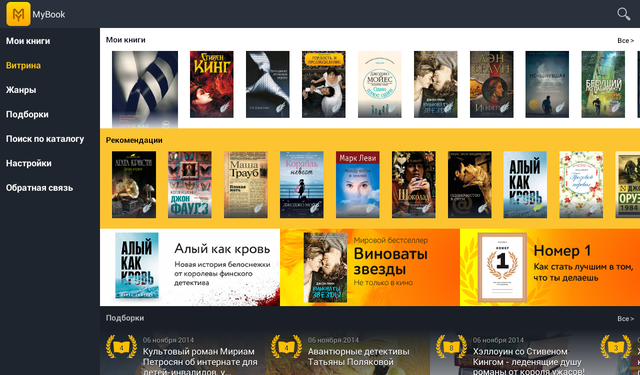Tap the feather icon on Исчезнувшая cover
The width and height of the screenshot is (640, 375).
[x=560, y=108]
